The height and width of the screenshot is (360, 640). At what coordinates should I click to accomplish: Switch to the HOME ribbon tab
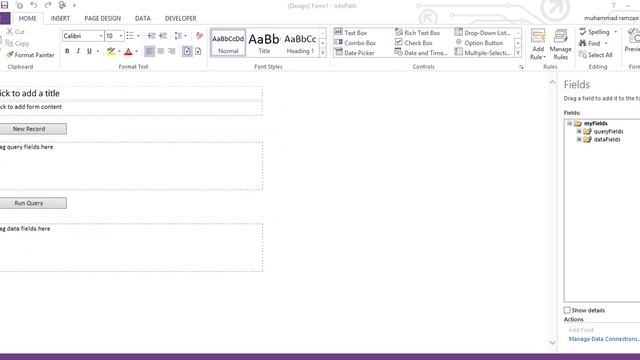(x=27, y=18)
